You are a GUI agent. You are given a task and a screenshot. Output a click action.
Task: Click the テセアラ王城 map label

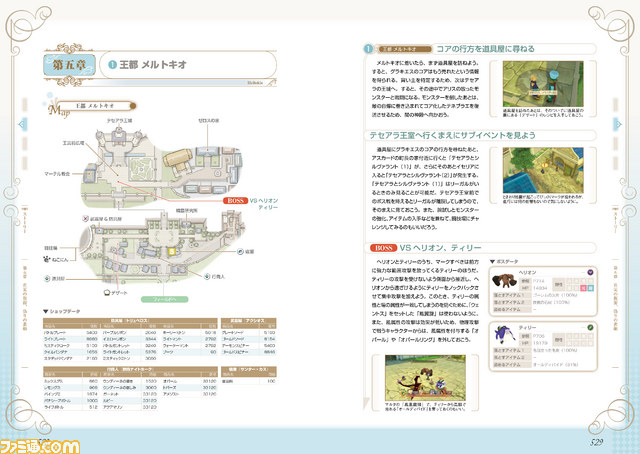[x=120, y=121]
